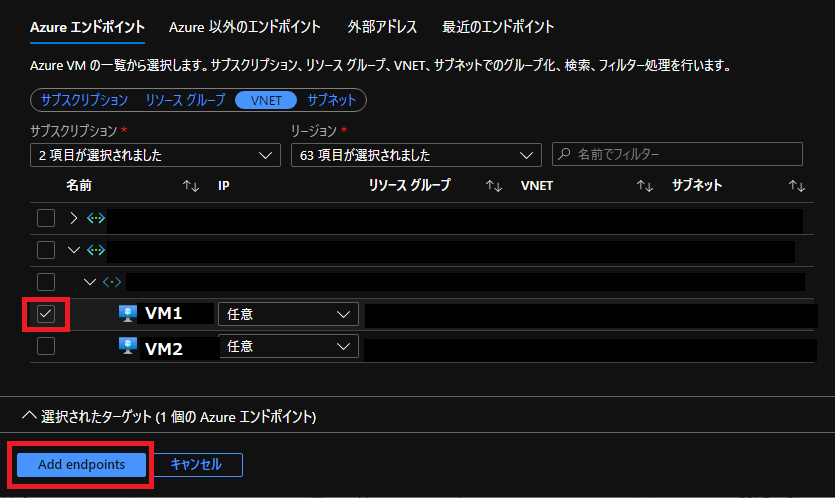Click the 名前 column header

pyautogui.click(x=79, y=185)
